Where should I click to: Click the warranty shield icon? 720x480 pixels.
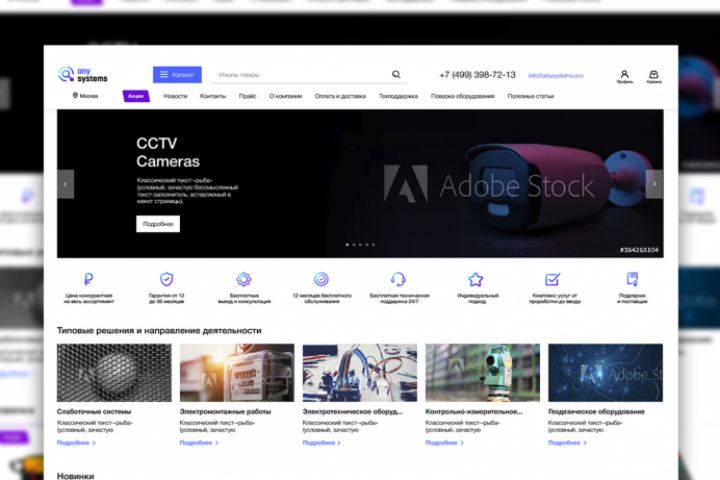(x=167, y=279)
